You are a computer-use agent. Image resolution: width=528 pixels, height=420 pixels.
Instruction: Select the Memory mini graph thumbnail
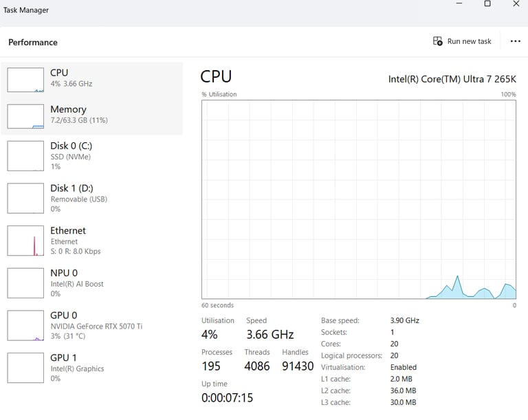[x=25, y=116]
